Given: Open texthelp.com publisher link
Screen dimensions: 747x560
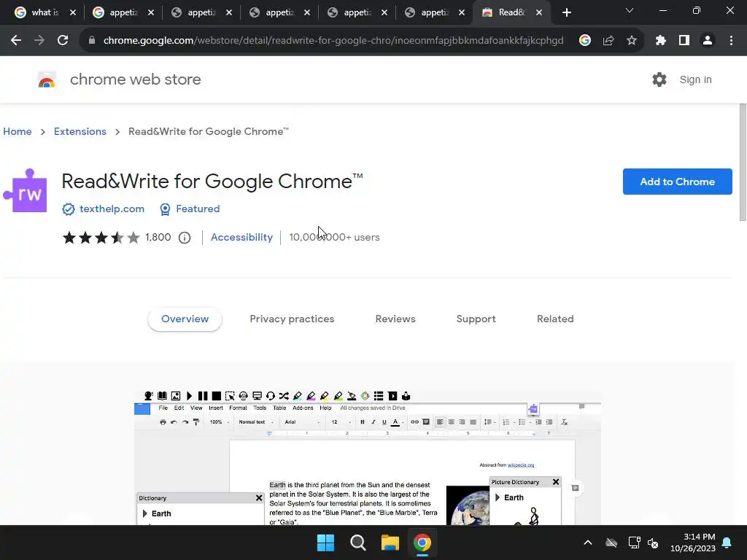Looking at the screenshot, I should tap(112, 209).
